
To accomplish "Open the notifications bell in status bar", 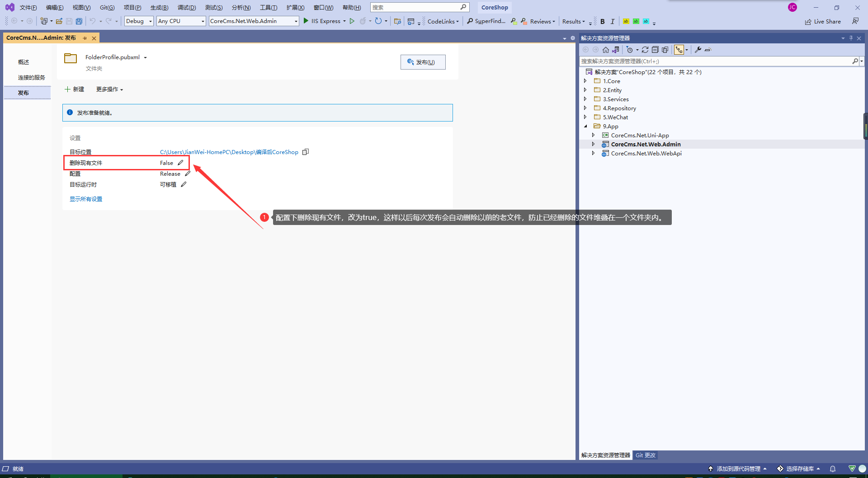I will [x=833, y=469].
